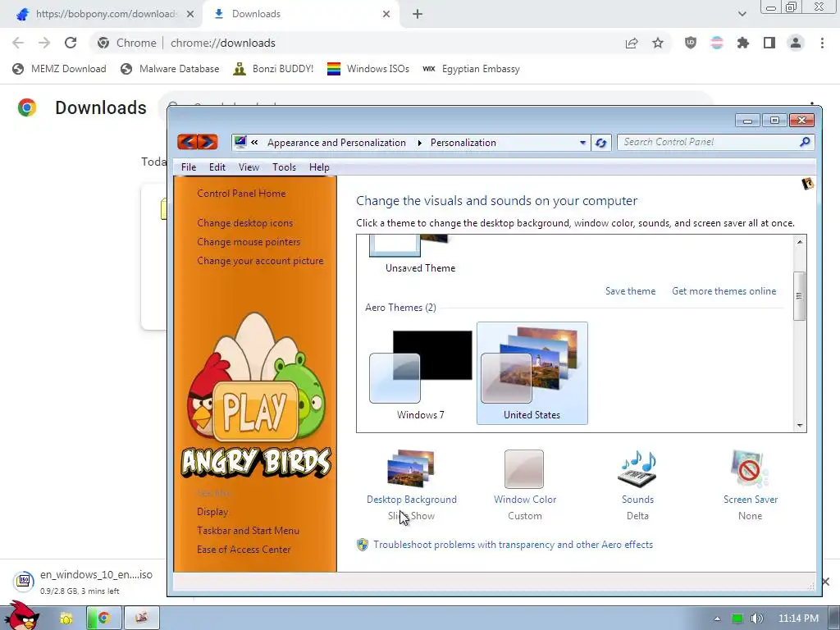
Task: Toggle Chrome side panel icon
Action: coord(769,43)
